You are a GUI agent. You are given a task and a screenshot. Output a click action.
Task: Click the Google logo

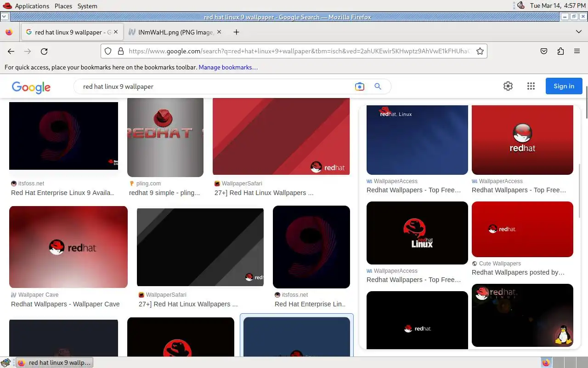pyautogui.click(x=31, y=87)
